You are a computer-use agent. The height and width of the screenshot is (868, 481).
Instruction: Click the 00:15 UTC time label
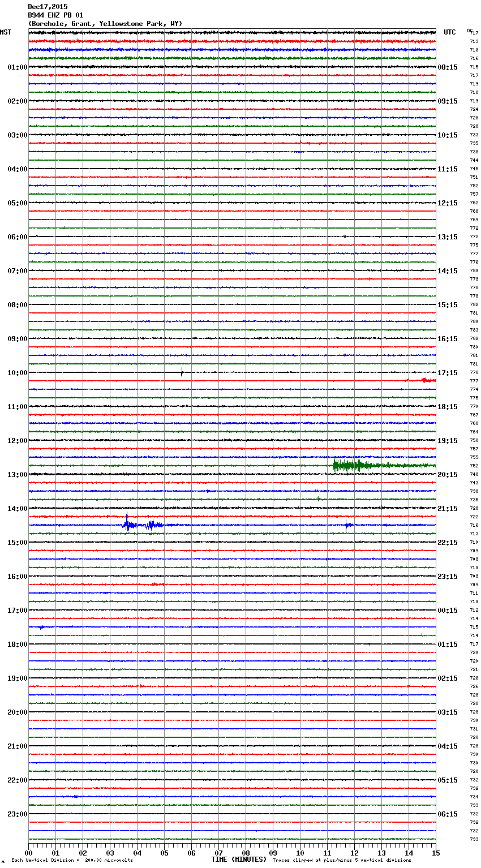(x=448, y=611)
